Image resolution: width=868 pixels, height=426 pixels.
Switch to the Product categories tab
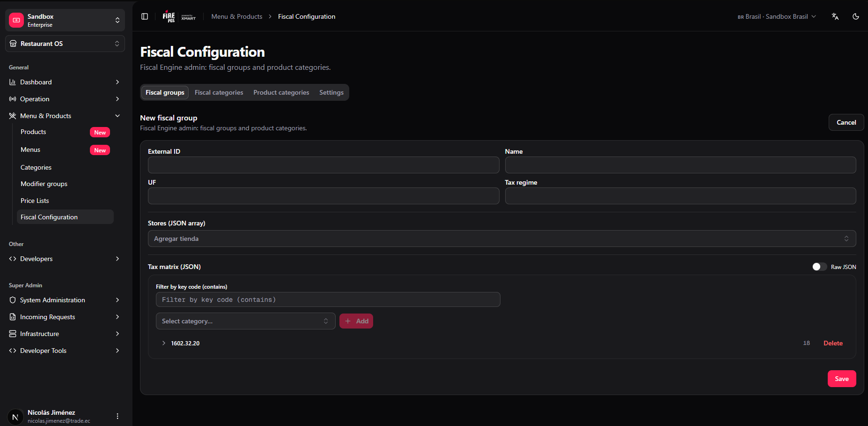tap(281, 92)
